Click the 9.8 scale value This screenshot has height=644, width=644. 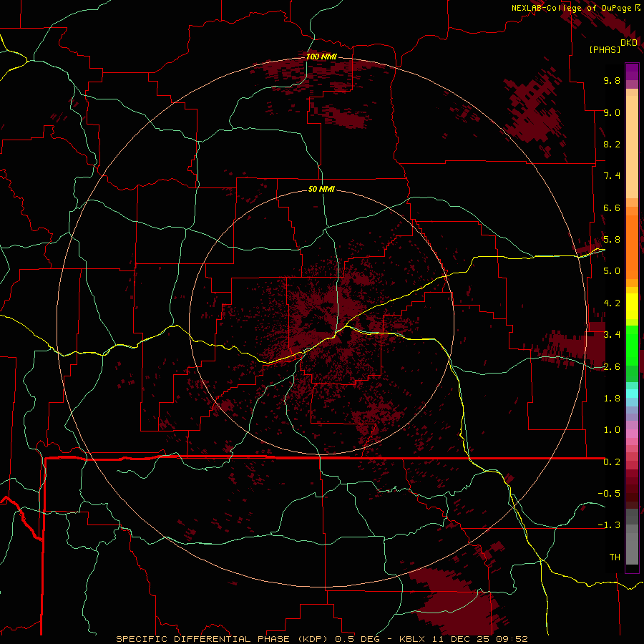[x=612, y=80]
